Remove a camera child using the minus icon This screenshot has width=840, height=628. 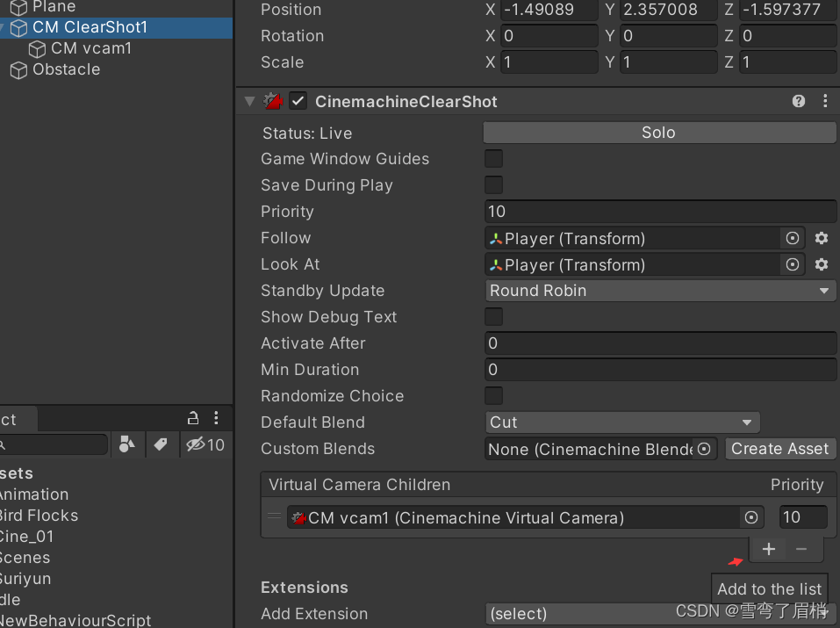(801, 549)
